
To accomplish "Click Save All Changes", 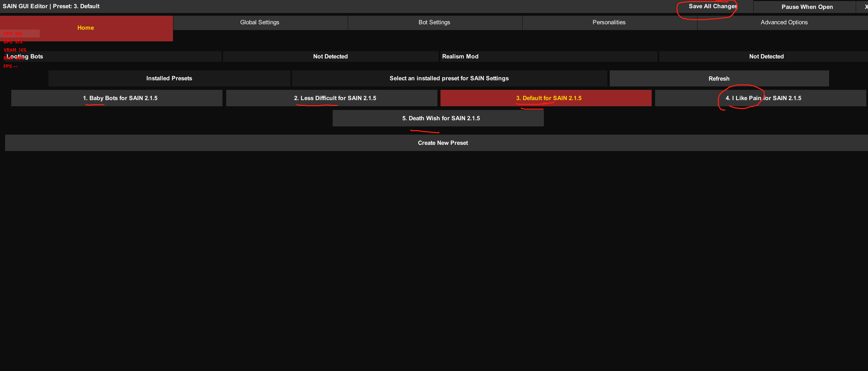I will pos(713,6).
